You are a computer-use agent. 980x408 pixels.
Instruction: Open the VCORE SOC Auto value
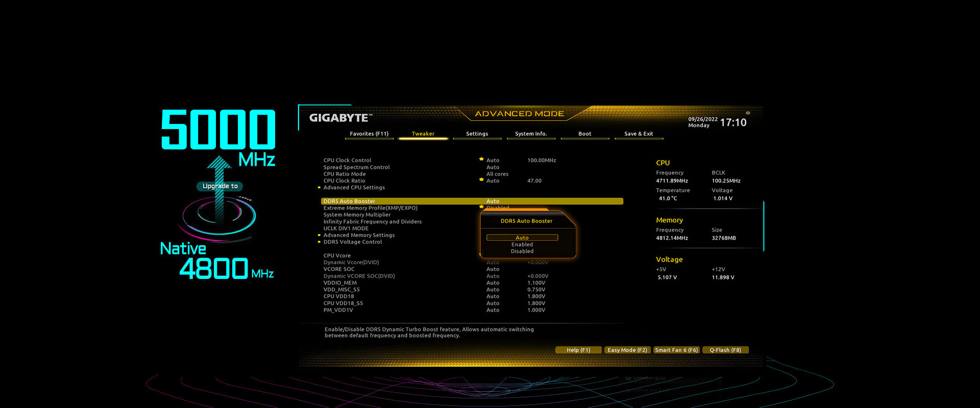tap(493, 269)
